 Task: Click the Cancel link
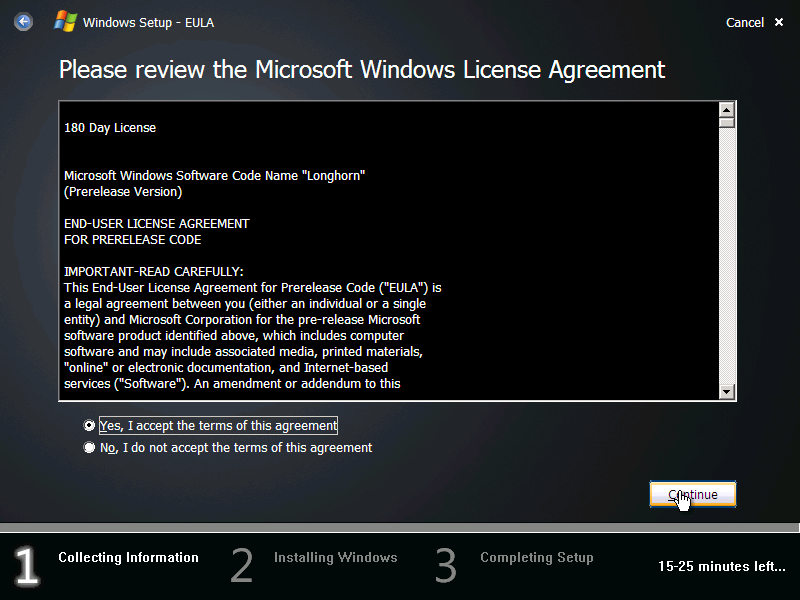point(745,22)
